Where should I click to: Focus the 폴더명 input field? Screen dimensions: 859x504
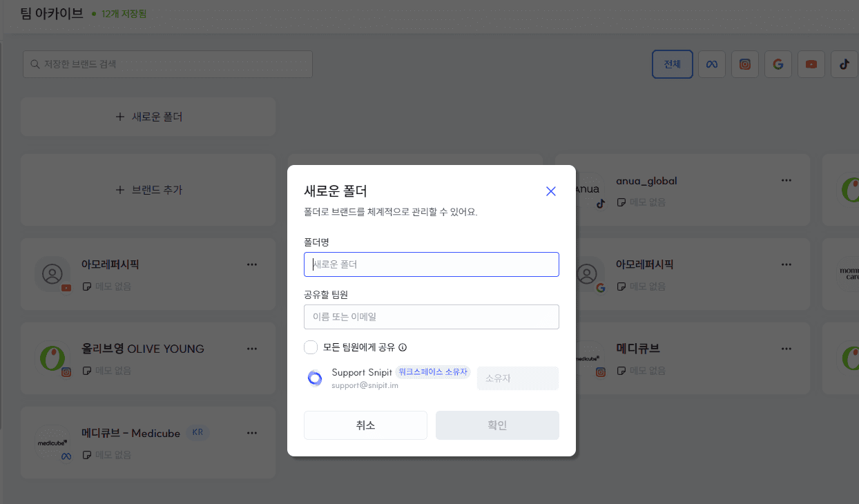[x=432, y=264]
